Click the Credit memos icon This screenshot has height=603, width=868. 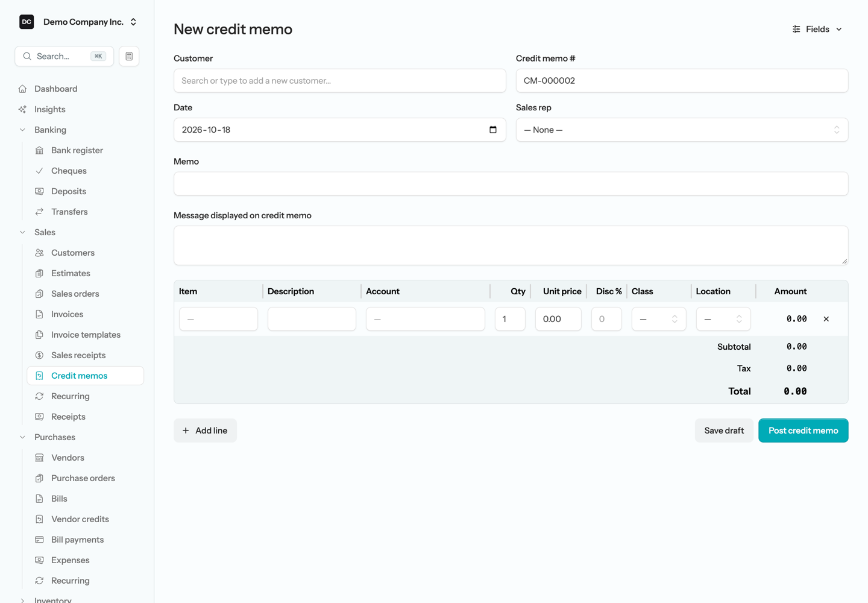click(x=39, y=376)
